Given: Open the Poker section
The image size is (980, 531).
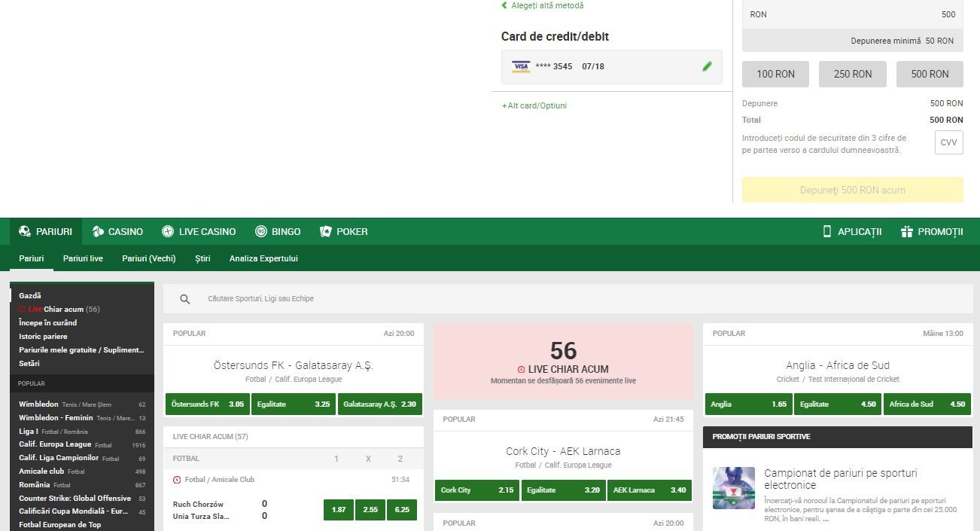Looking at the screenshot, I should point(344,231).
